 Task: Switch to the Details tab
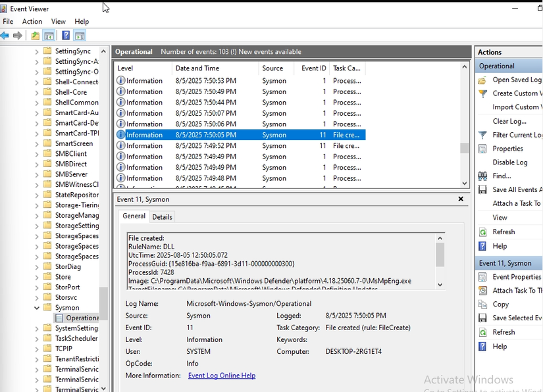(162, 217)
